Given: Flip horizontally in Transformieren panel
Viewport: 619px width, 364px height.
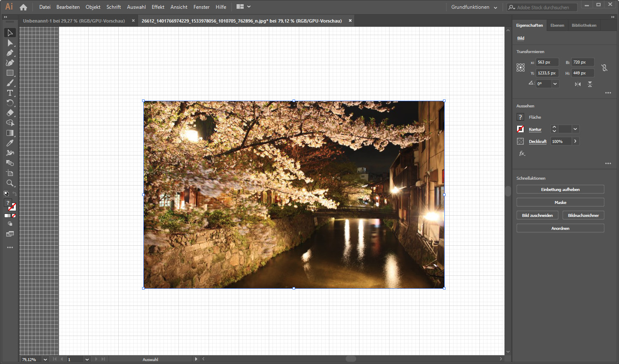Looking at the screenshot, I should (x=578, y=84).
